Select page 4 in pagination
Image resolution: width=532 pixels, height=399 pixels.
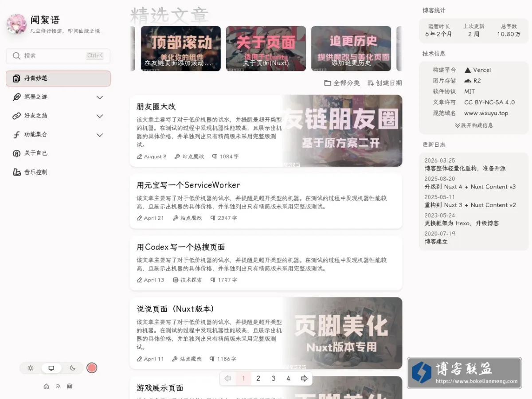tap(288, 379)
